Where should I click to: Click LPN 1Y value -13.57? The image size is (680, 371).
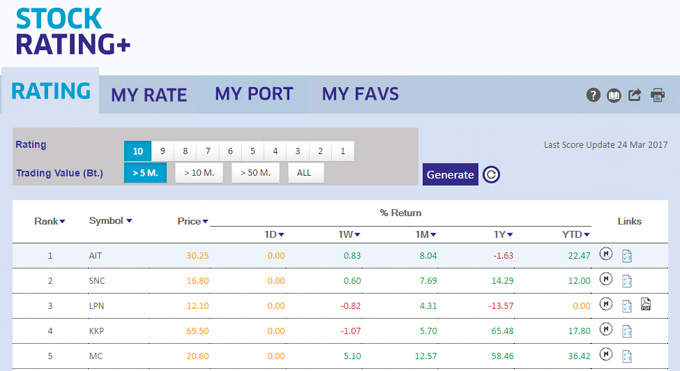point(501,306)
